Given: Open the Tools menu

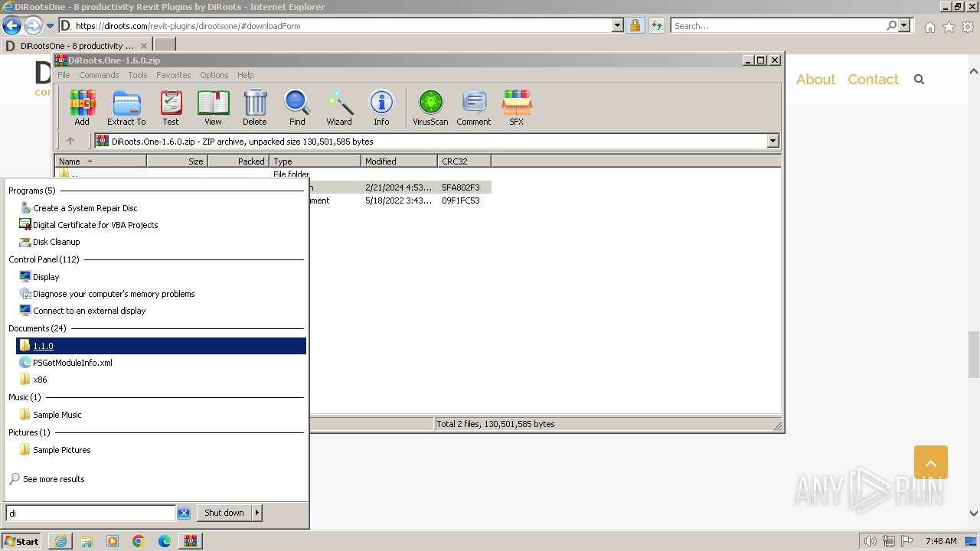Looking at the screenshot, I should [138, 75].
